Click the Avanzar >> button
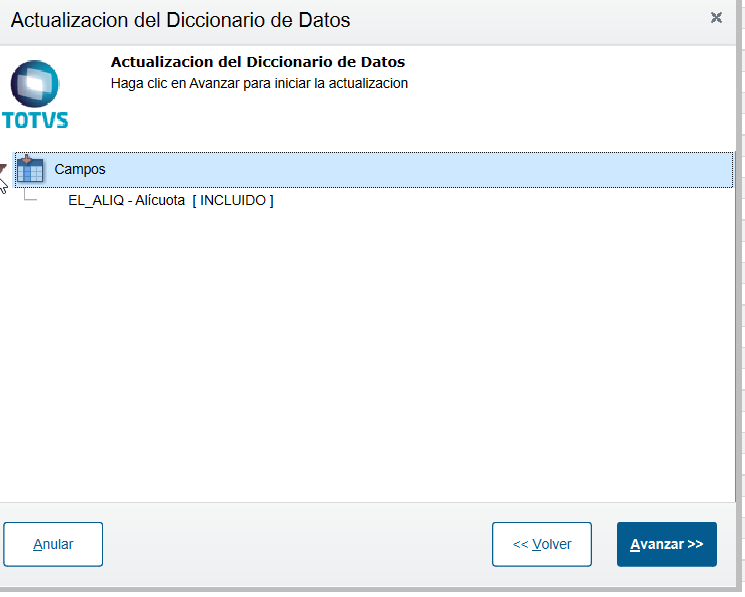 coord(667,544)
